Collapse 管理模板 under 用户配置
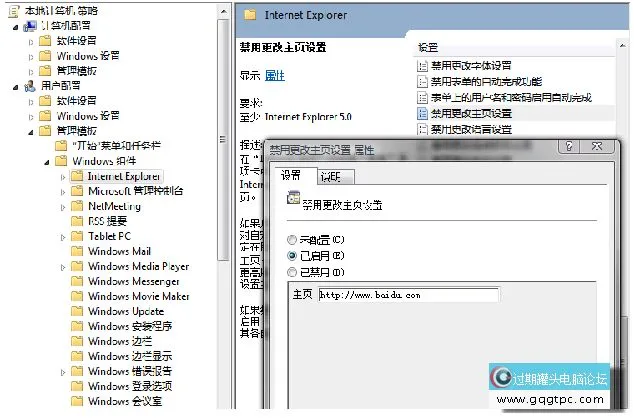 [x=31, y=132]
